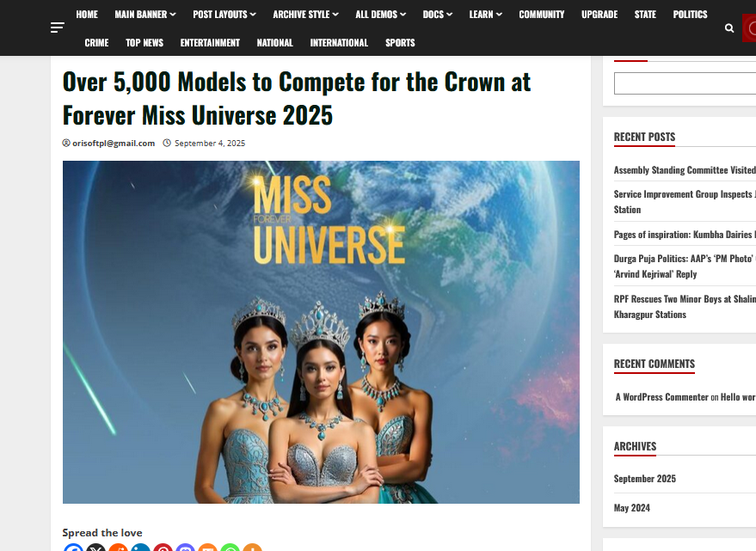Open International category

(339, 43)
